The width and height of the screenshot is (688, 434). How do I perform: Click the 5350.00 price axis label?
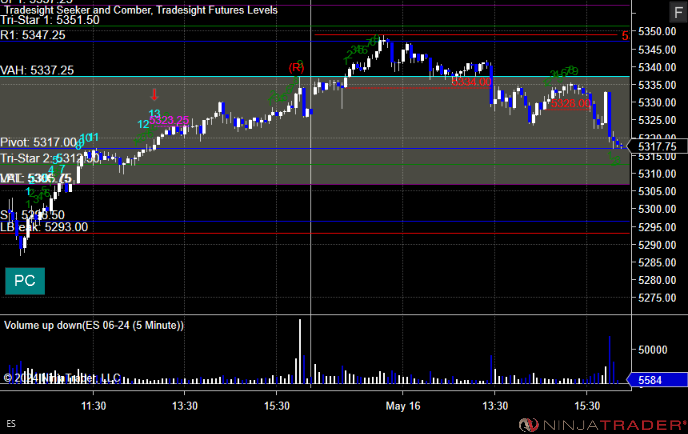coord(657,32)
